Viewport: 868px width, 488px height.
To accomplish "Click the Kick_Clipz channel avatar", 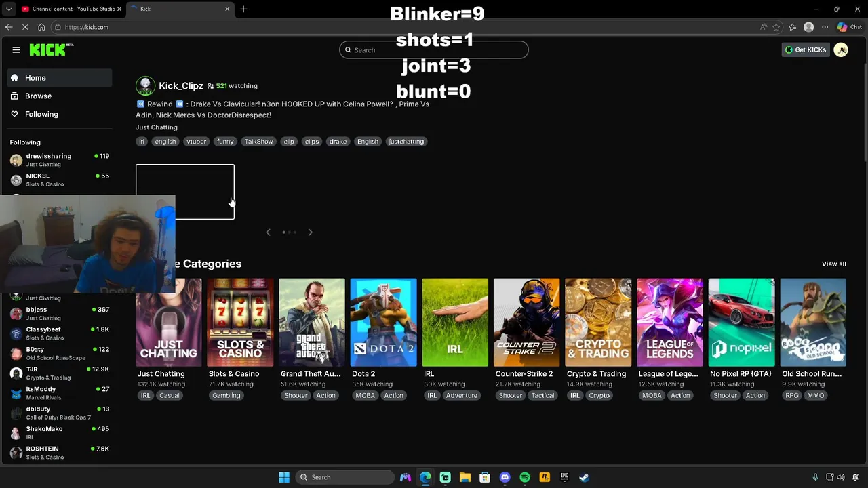I will click(x=145, y=86).
